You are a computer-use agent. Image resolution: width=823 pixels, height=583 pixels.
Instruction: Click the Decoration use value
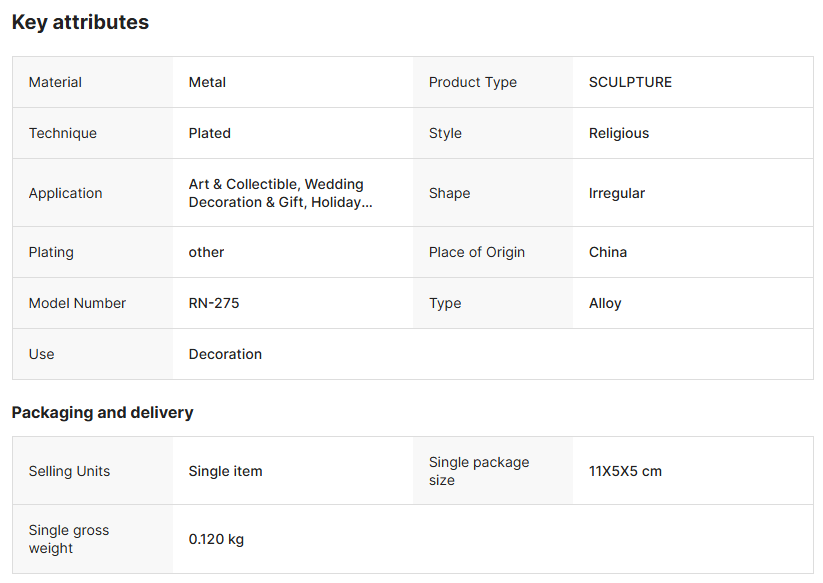point(225,354)
